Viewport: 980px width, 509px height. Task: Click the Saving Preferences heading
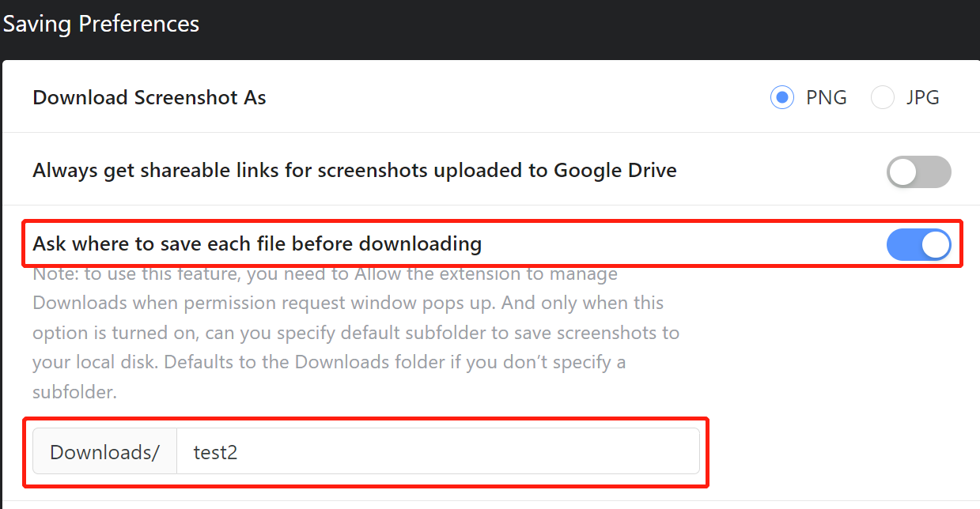pos(100,24)
